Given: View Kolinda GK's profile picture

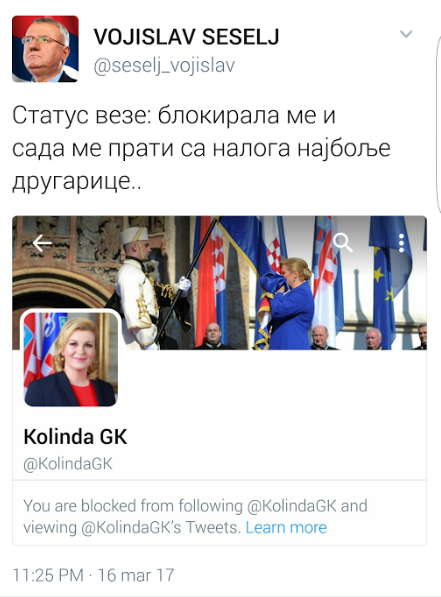Looking at the screenshot, I should (71, 359).
